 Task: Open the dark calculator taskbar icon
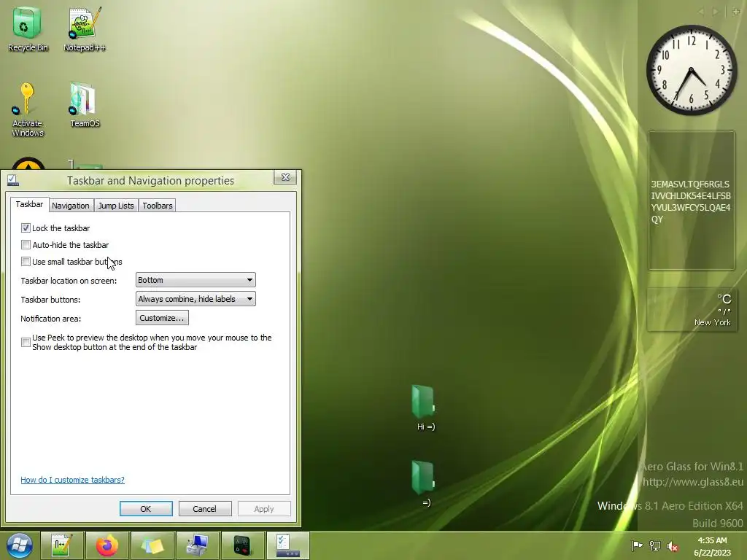click(242, 545)
